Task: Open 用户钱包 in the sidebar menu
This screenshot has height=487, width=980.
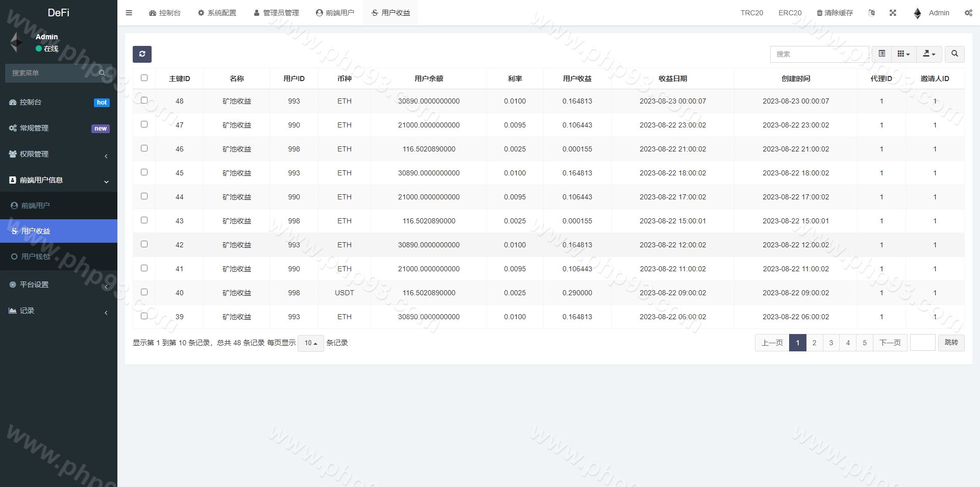Action: pos(36,257)
